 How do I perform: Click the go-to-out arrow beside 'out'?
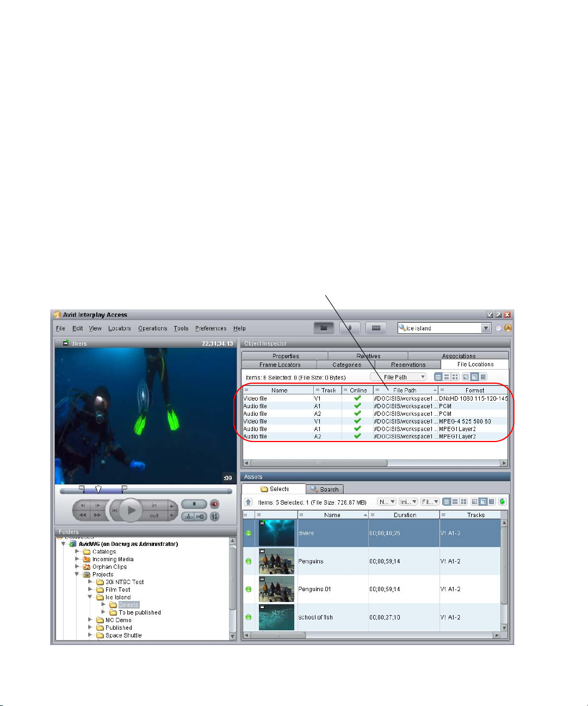coord(172,515)
